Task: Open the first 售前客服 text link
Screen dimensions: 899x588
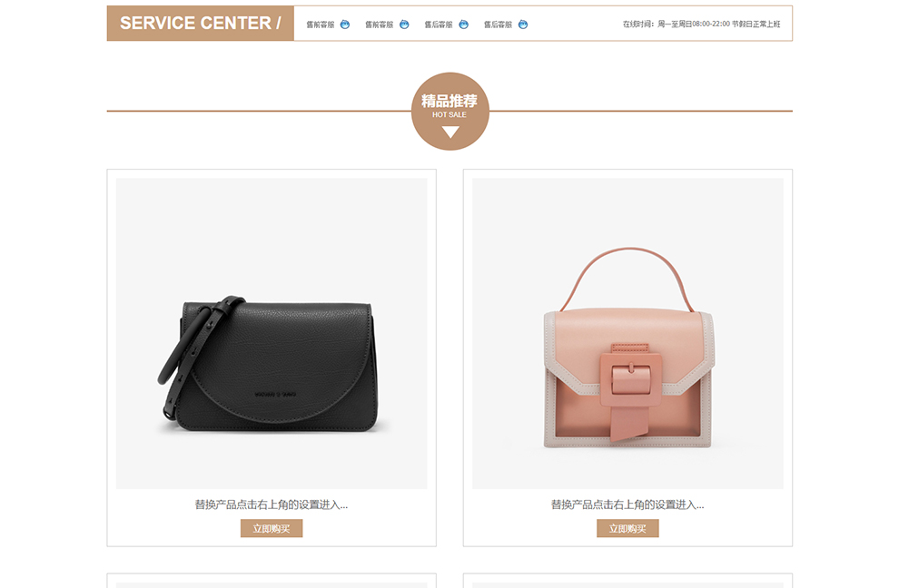Action: coord(320,24)
